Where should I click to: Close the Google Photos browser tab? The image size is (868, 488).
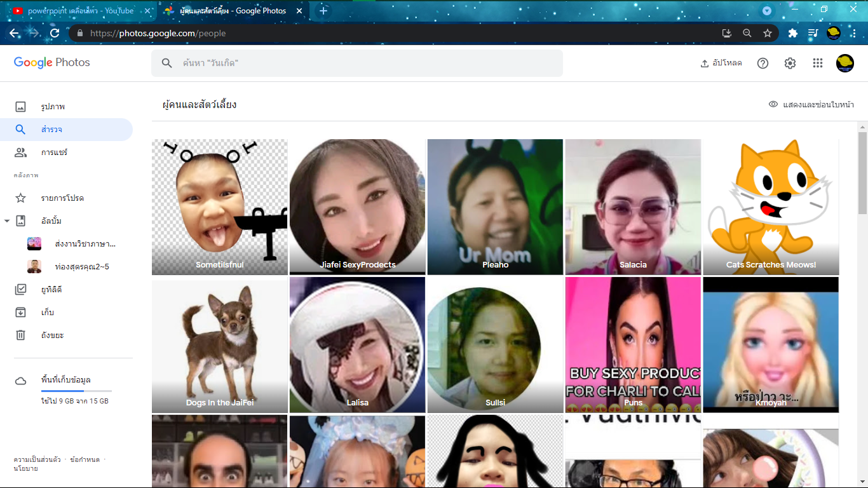click(300, 11)
